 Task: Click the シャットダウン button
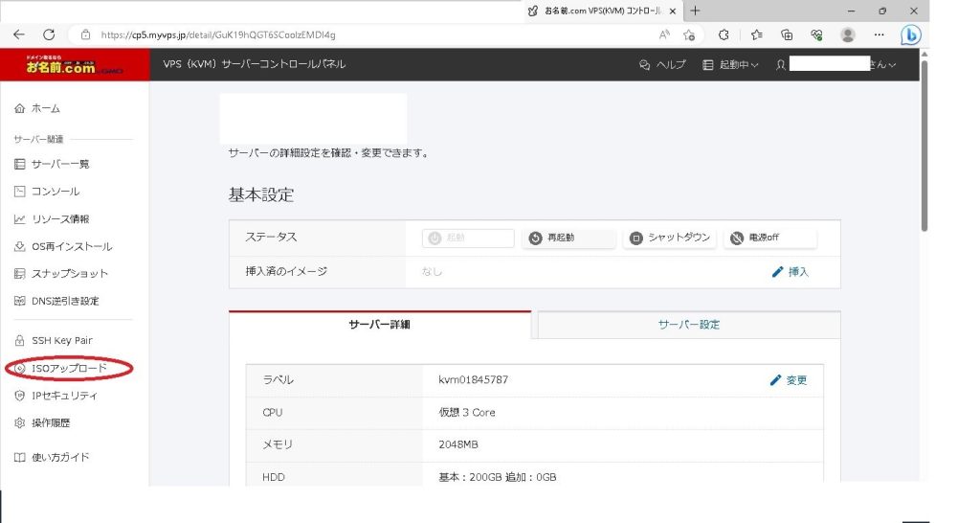[671, 238]
